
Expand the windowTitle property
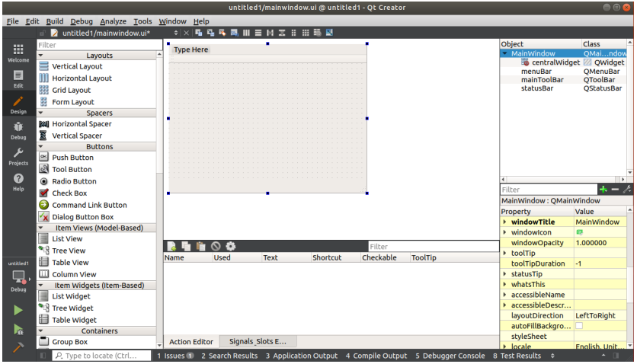point(505,222)
